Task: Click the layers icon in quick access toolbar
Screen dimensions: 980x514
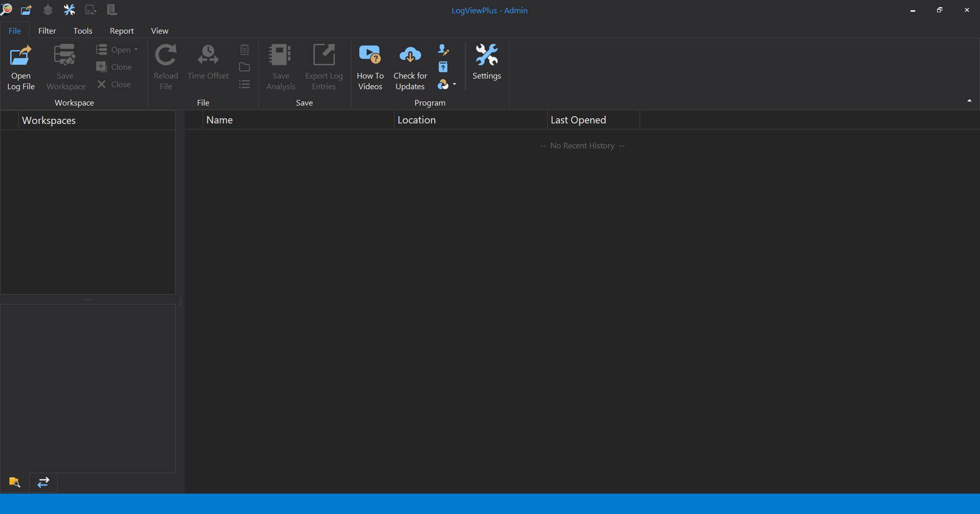Action: (x=47, y=10)
